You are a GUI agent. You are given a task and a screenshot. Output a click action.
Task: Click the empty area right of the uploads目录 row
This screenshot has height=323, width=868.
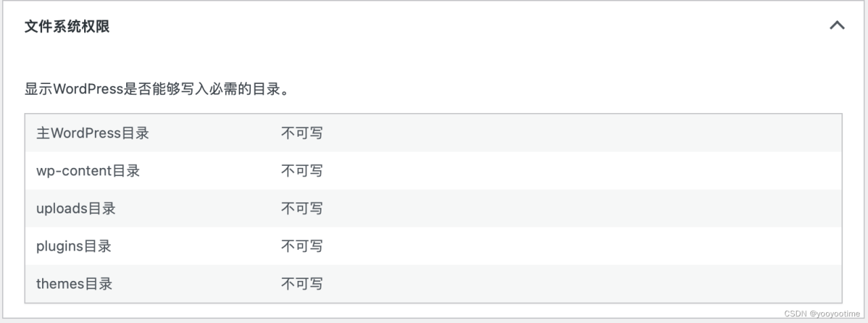(576, 209)
